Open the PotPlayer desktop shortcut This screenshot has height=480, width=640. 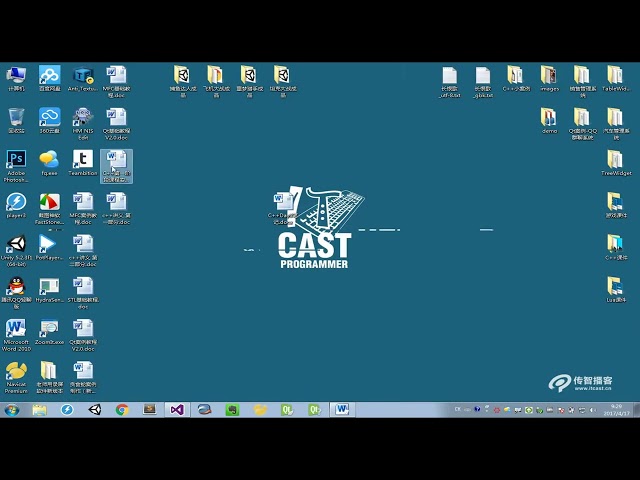click(x=48, y=246)
